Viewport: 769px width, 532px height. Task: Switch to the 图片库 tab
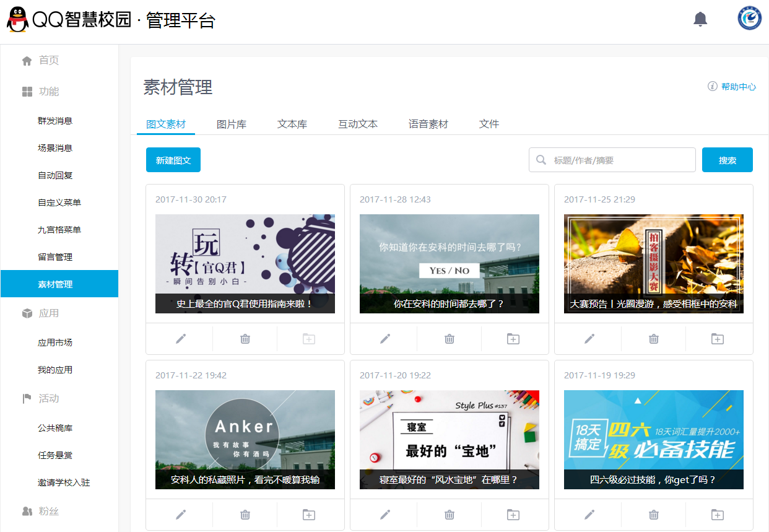click(x=232, y=124)
